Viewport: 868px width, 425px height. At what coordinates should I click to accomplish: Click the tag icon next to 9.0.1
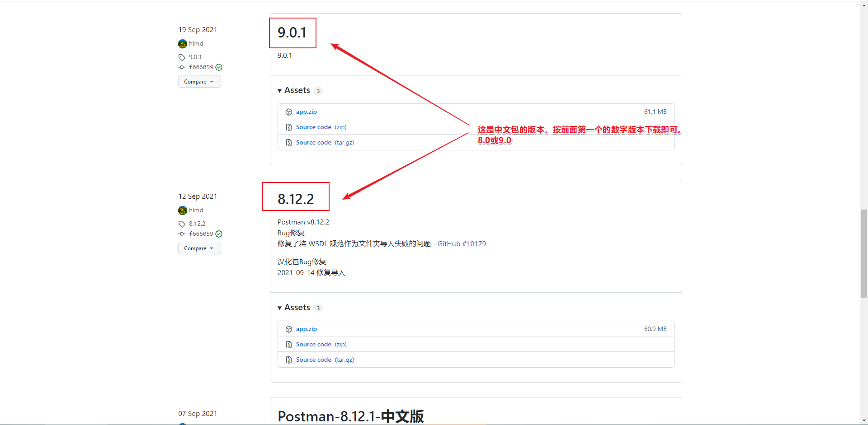coord(182,57)
